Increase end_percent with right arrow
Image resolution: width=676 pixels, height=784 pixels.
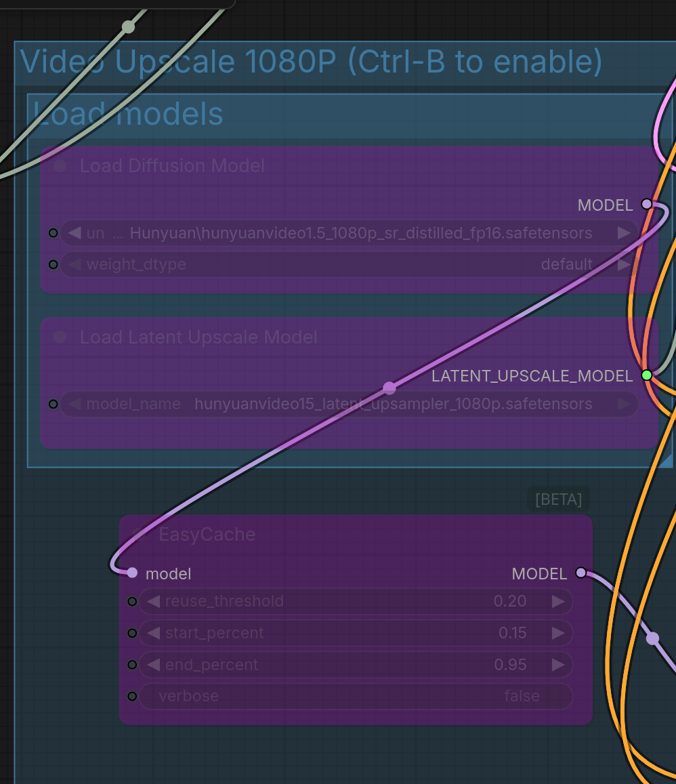tap(558, 665)
